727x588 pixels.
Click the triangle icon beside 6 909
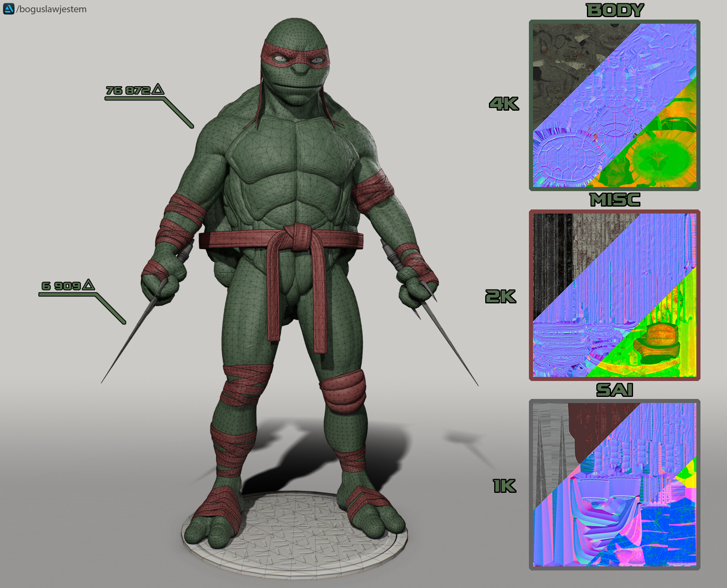88,285
